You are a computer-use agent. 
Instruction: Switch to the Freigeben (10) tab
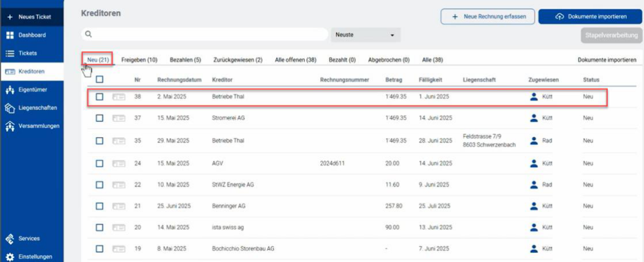pyautogui.click(x=139, y=60)
